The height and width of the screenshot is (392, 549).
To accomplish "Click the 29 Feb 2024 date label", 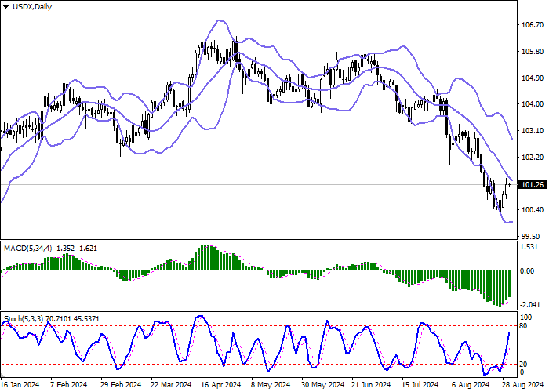I will [121, 385].
